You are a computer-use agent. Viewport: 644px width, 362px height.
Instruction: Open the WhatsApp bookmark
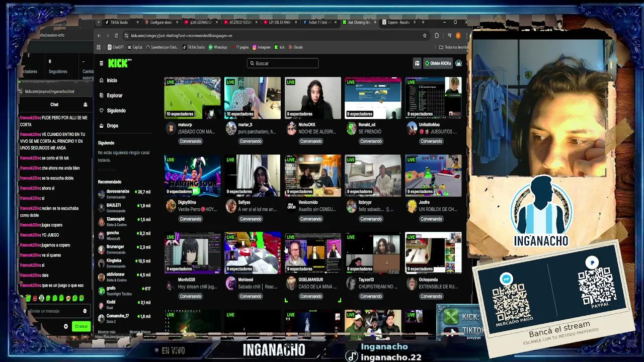(x=218, y=47)
